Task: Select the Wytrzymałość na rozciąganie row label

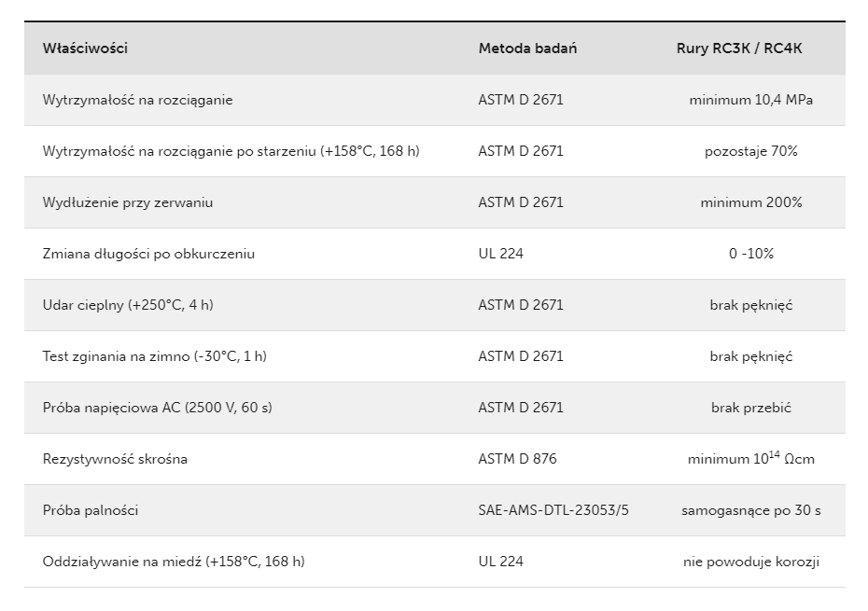Action: [x=138, y=100]
